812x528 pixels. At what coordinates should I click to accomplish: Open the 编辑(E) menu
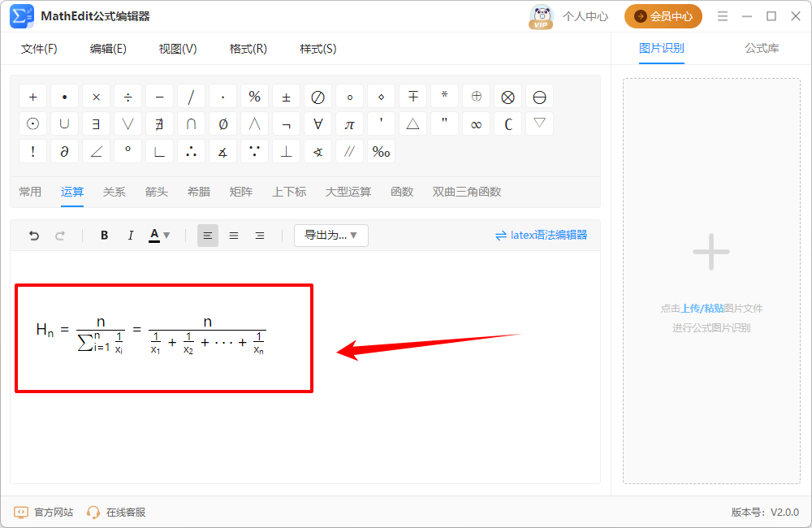pos(108,49)
